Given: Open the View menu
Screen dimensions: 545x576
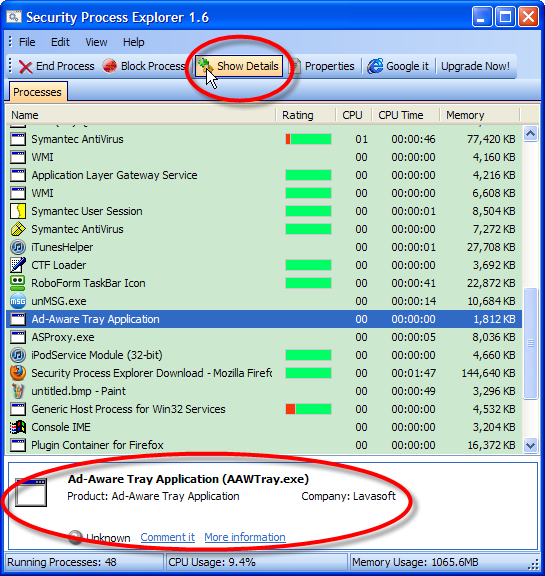Looking at the screenshot, I should click(96, 42).
